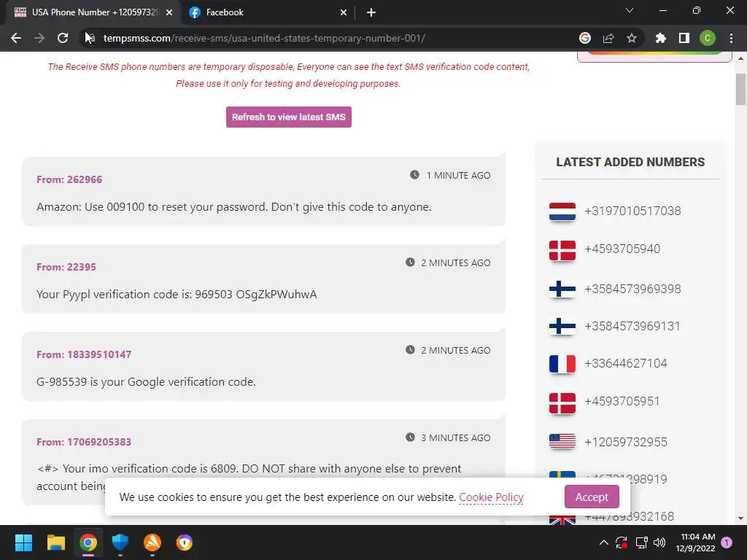Click the sender From: 22395

tap(66, 267)
